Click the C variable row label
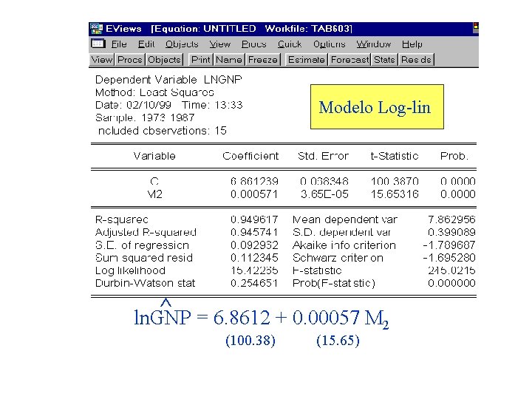The width and height of the screenshot is (532, 399). click(x=154, y=182)
